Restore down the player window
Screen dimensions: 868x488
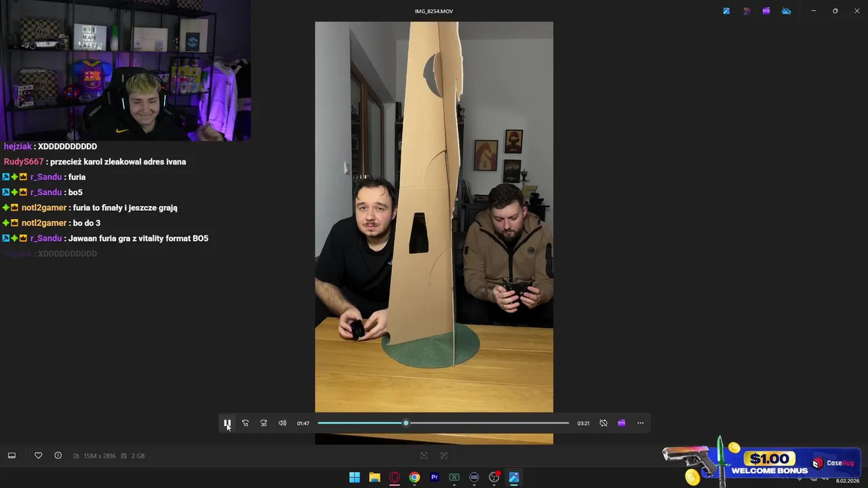click(835, 11)
